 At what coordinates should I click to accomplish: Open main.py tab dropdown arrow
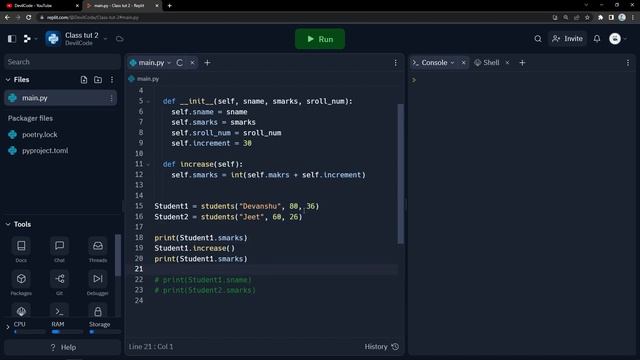[x=169, y=62]
